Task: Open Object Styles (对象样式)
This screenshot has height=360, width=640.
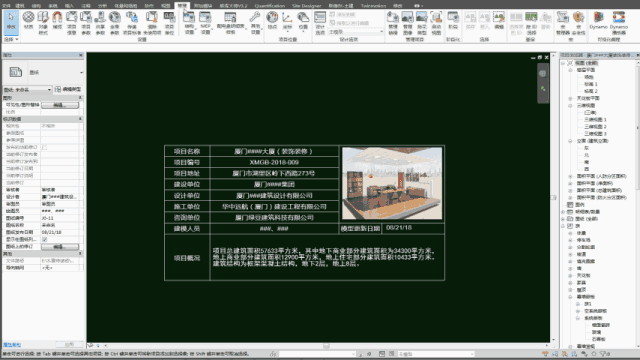Action: pyautogui.click(x=43, y=22)
